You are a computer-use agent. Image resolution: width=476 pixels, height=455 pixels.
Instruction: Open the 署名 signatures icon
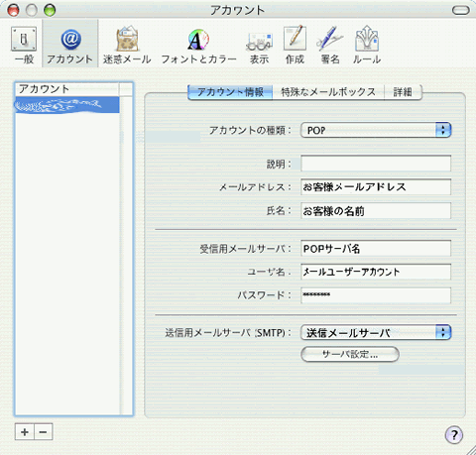(330, 45)
